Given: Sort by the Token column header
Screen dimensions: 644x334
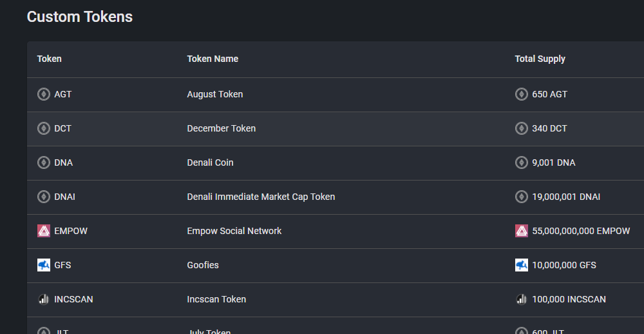Looking at the screenshot, I should [x=50, y=59].
